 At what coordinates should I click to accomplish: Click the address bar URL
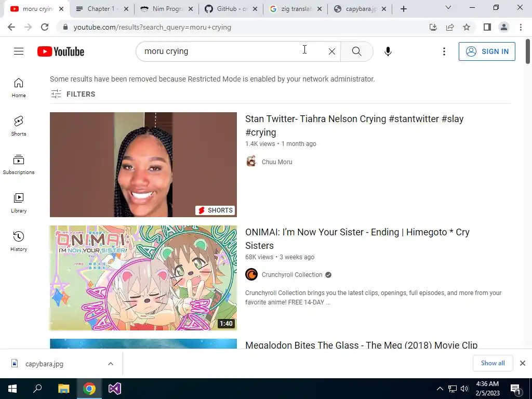click(152, 27)
